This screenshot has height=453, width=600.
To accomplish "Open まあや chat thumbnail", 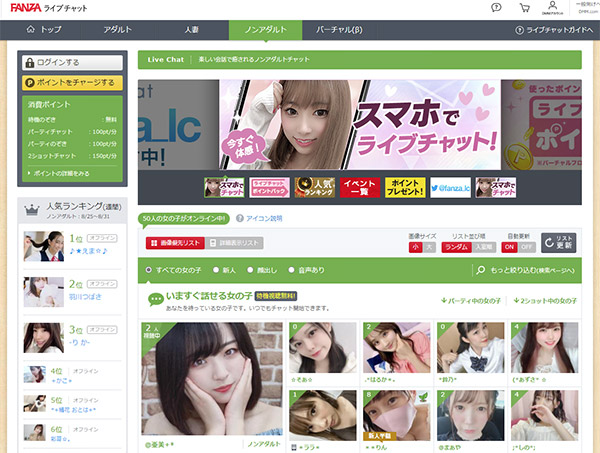I will pyautogui.click(x=471, y=416).
